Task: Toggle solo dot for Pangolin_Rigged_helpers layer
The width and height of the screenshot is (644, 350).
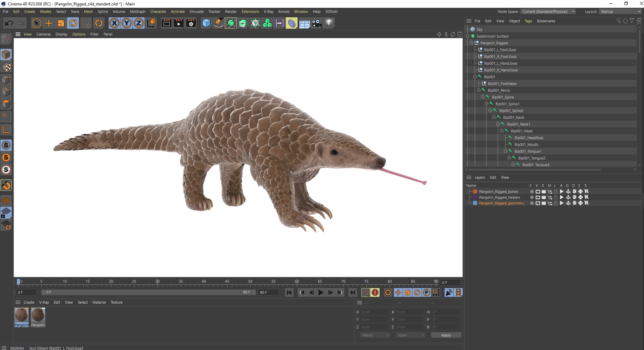Action: click(x=532, y=197)
